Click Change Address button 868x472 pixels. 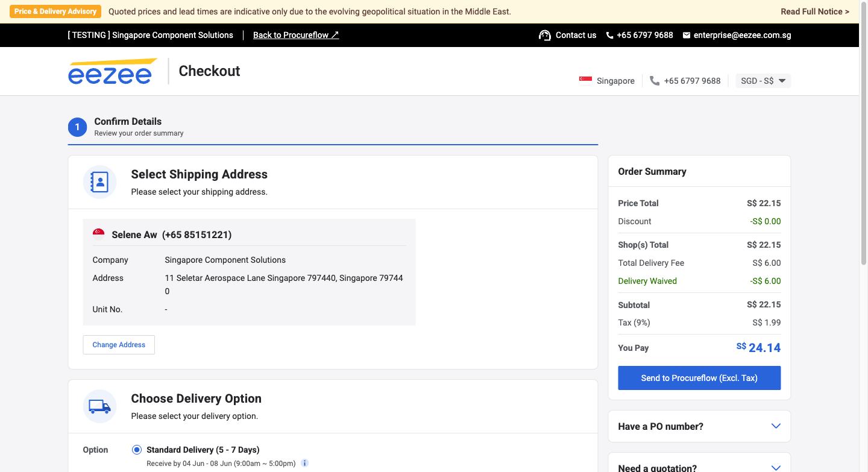tap(119, 345)
